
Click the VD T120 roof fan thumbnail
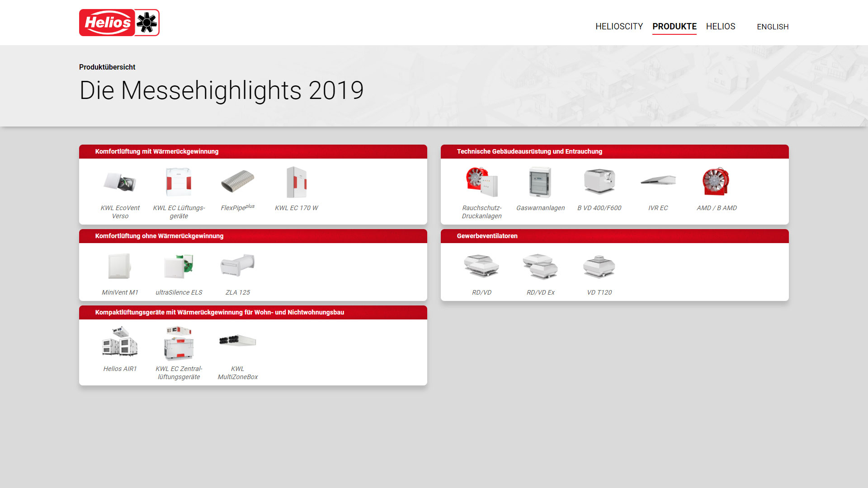599,267
